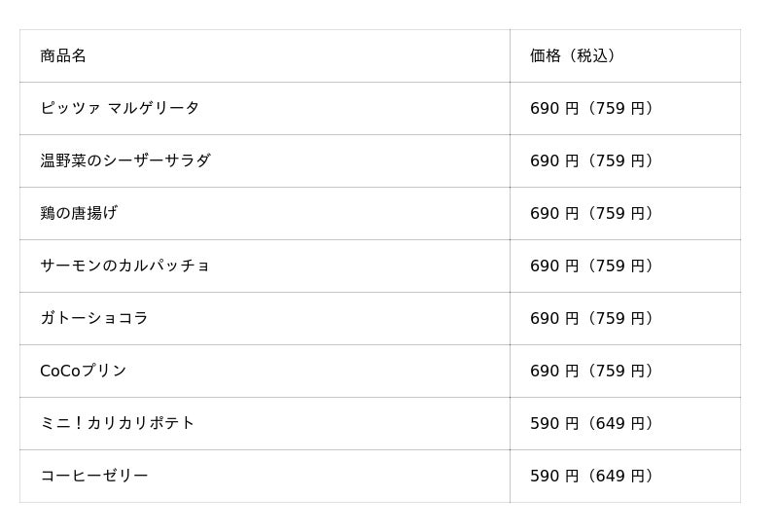Click the 商品名 column header
The width and height of the screenshot is (778, 532).
tap(63, 56)
